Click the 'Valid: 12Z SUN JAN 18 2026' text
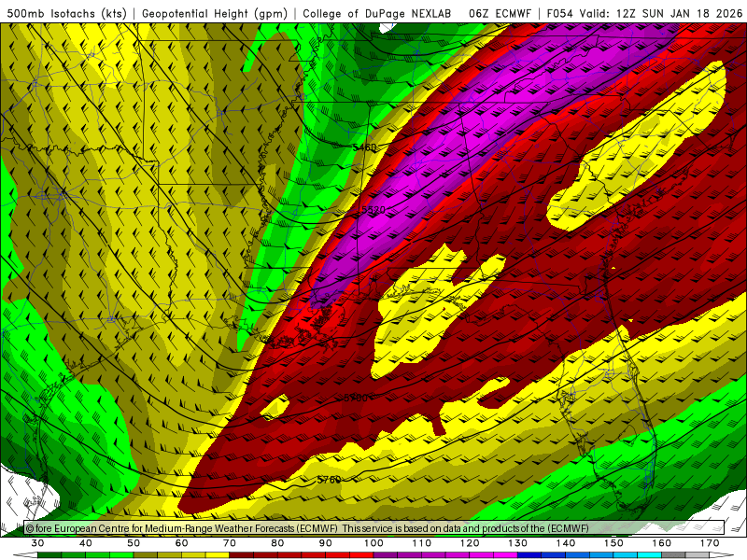 click(x=661, y=13)
